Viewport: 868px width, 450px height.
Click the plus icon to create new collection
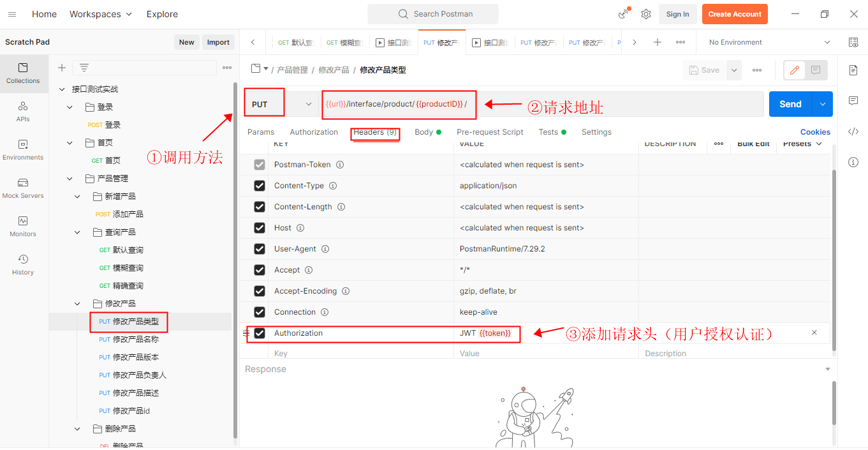pos(62,68)
